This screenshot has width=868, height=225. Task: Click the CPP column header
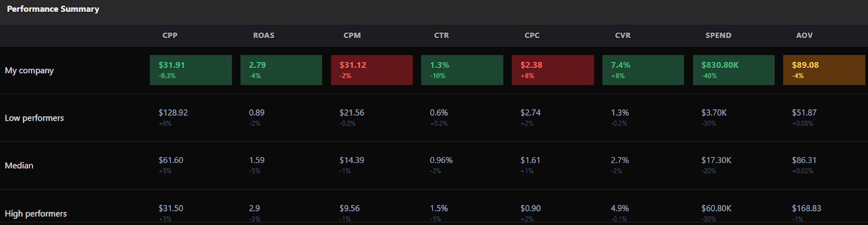[170, 35]
